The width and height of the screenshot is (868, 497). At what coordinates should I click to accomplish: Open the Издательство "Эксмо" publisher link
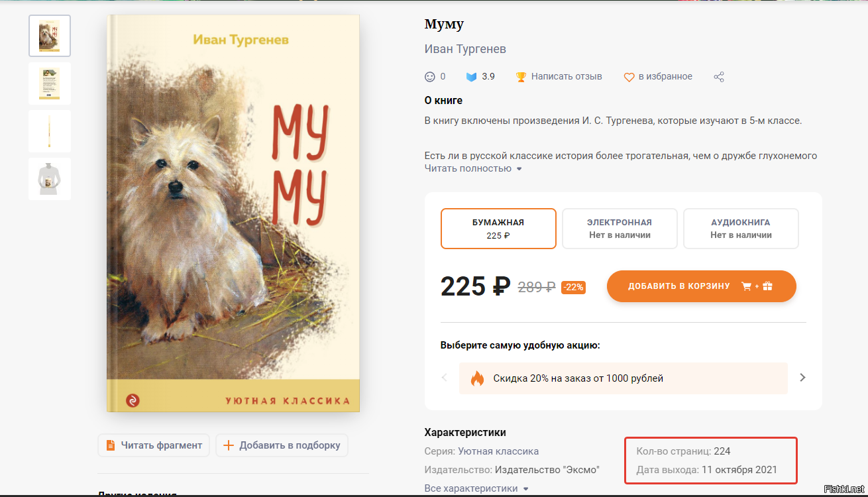coord(547,470)
